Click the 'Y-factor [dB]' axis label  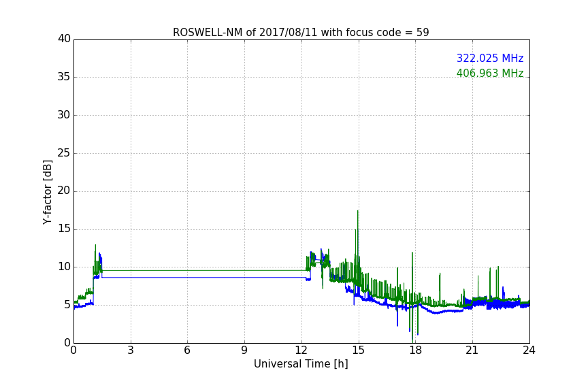[47, 192]
